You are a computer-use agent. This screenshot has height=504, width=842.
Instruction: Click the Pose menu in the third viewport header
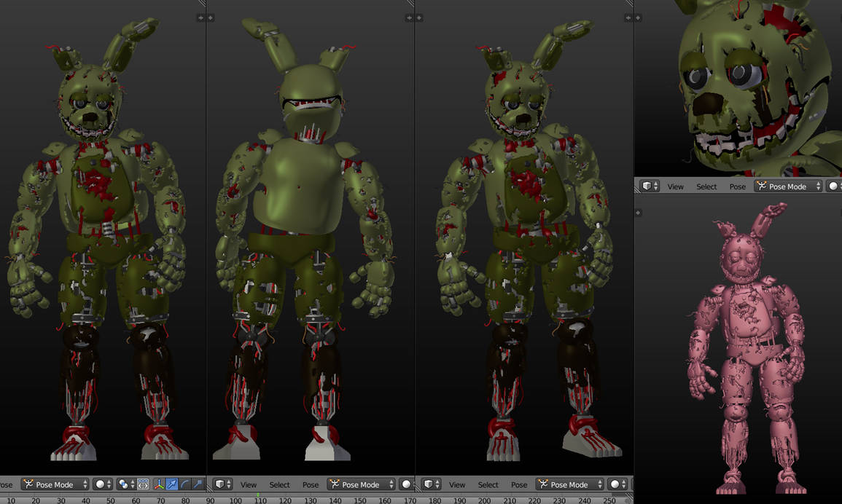[x=519, y=484]
